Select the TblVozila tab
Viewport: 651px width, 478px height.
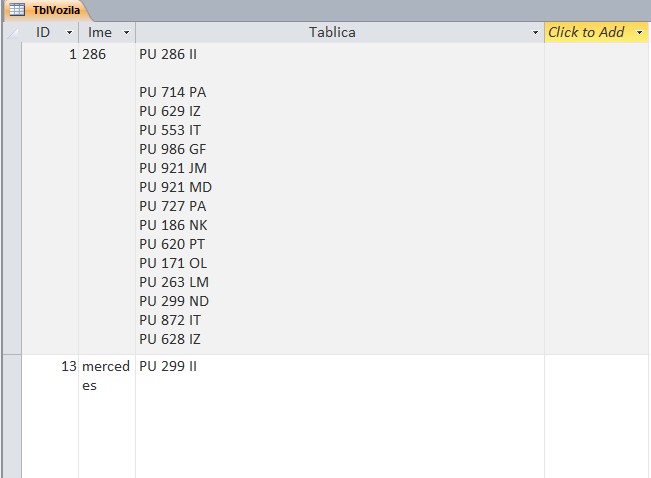pyautogui.click(x=55, y=10)
